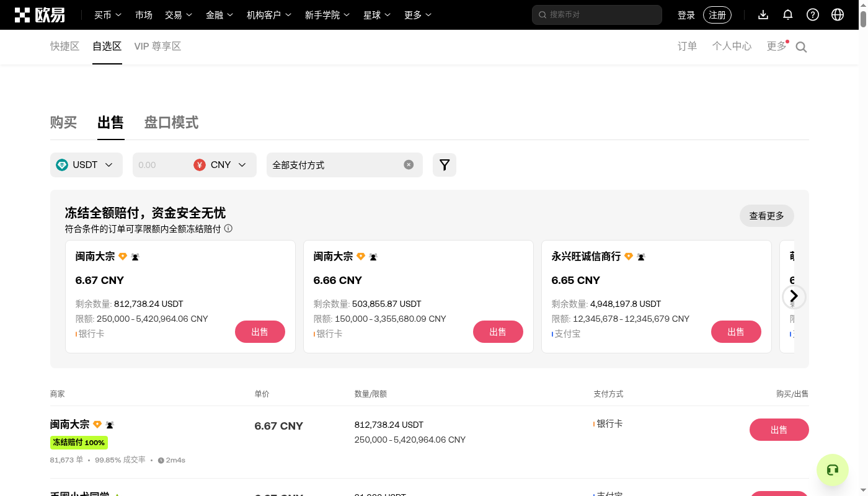The height and width of the screenshot is (496, 868).
Task: Click the 购买/出售 column header
Action: point(792,394)
